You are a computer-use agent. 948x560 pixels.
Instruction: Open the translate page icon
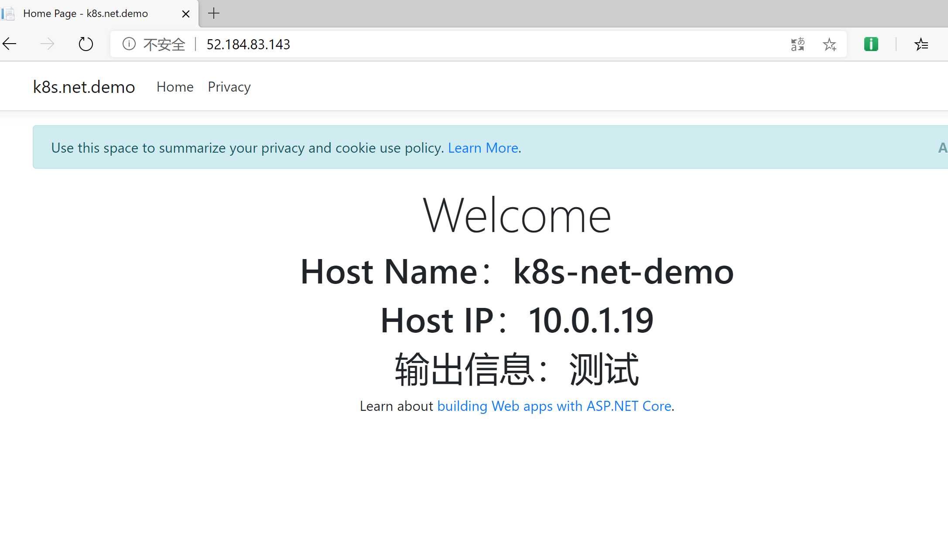(x=797, y=44)
